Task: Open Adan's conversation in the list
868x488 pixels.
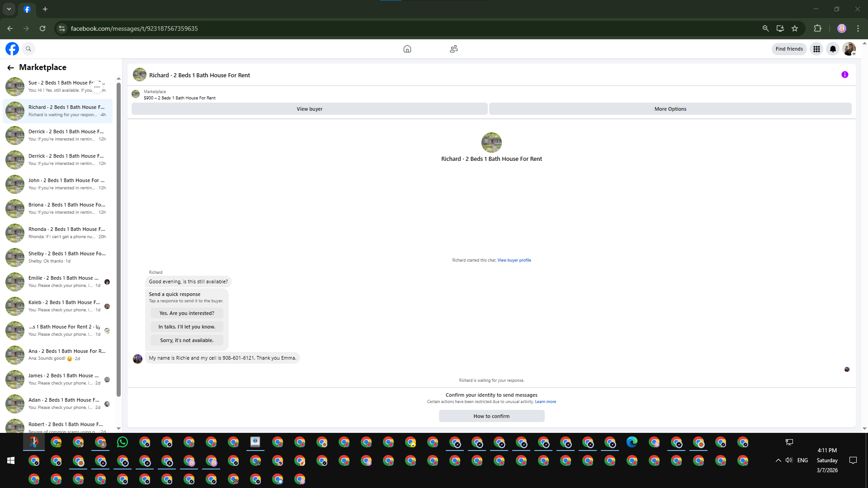Action: coord(58,404)
